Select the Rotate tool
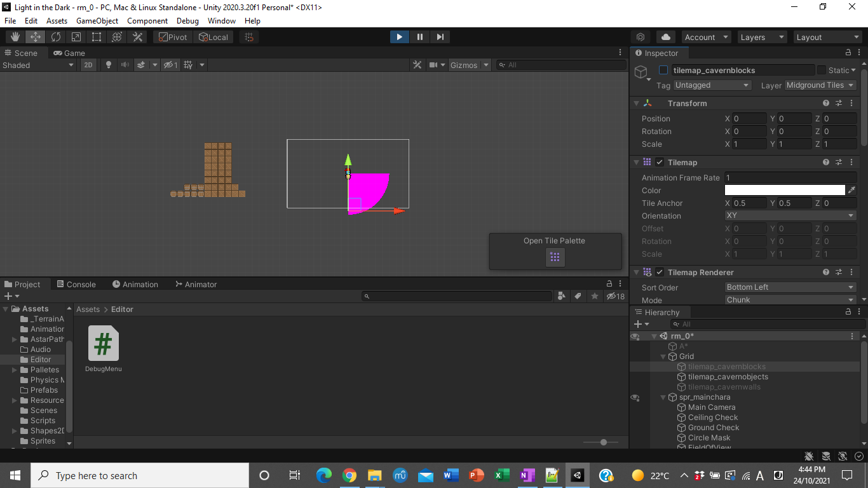 click(56, 37)
